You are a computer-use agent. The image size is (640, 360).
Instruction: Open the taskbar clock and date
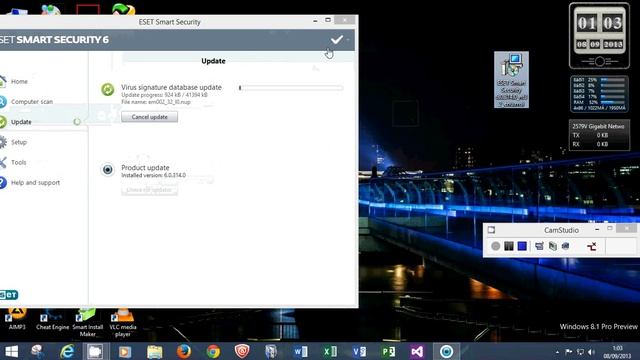click(617, 352)
